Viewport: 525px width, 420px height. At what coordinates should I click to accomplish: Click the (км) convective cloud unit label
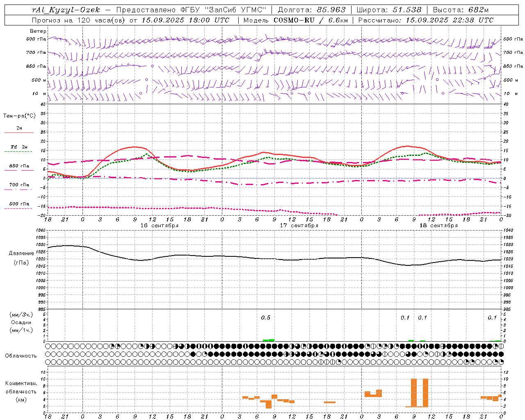click(21, 399)
